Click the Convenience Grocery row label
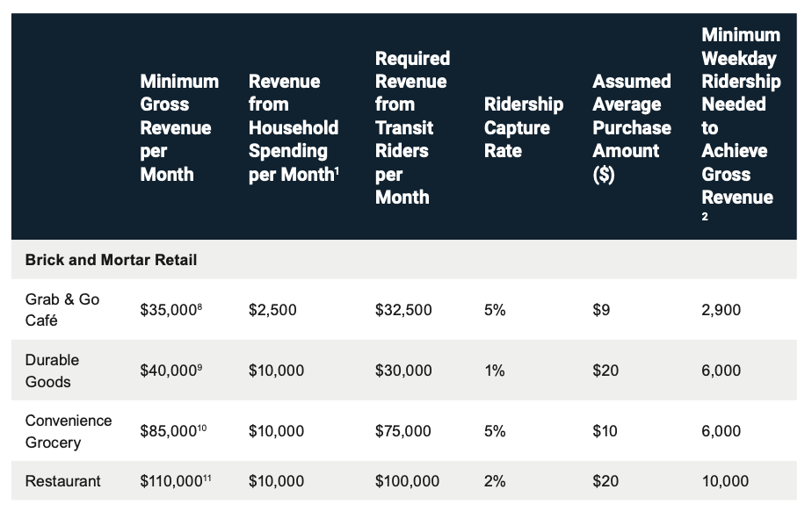The image size is (812, 511). (x=69, y=431)
